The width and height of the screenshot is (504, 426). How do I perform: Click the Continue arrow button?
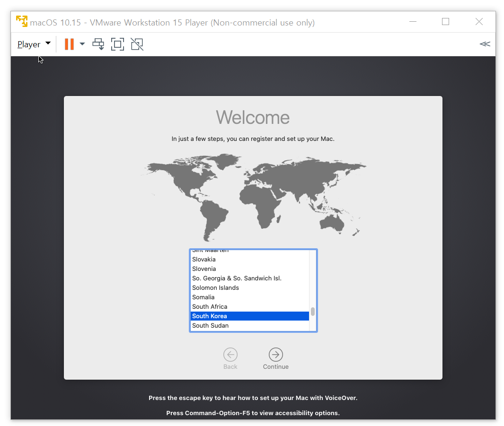[275, 355]
